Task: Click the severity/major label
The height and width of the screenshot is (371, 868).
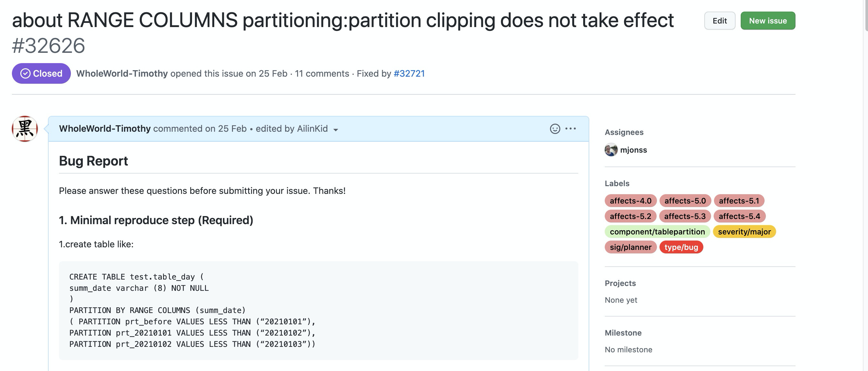Action: [744, 232]
